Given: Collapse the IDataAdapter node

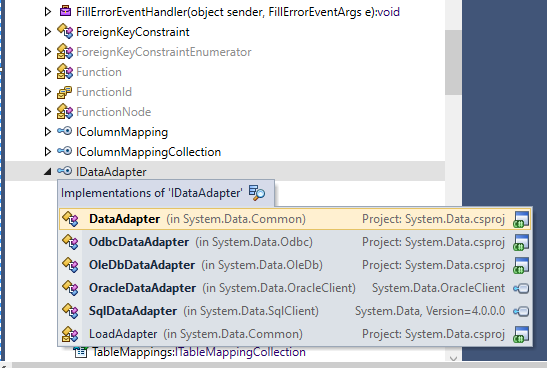Looking at the screenshot, I should 48,172.
